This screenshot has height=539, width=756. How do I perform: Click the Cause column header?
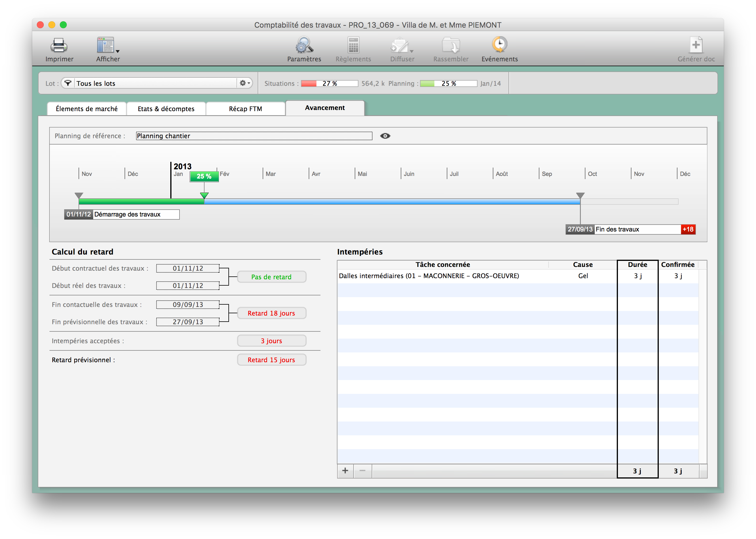(583, 265)
